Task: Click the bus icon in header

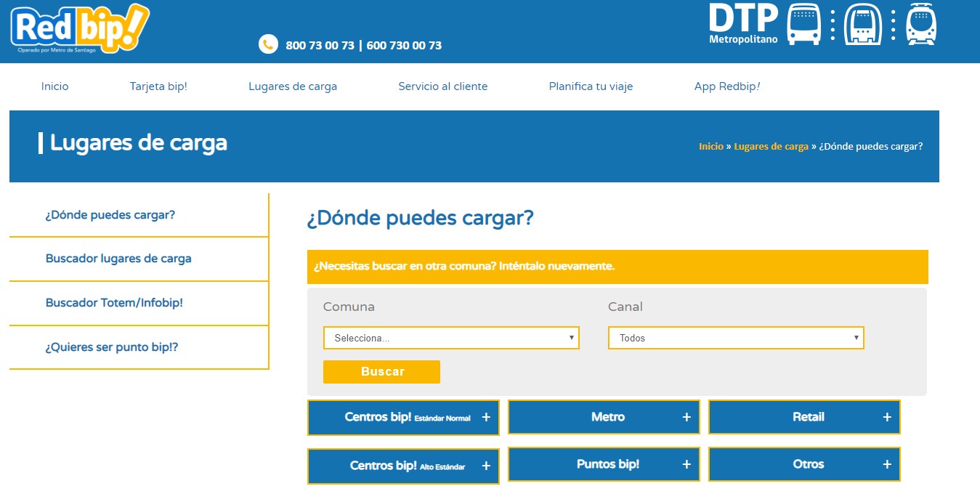Action: [803, 24]
